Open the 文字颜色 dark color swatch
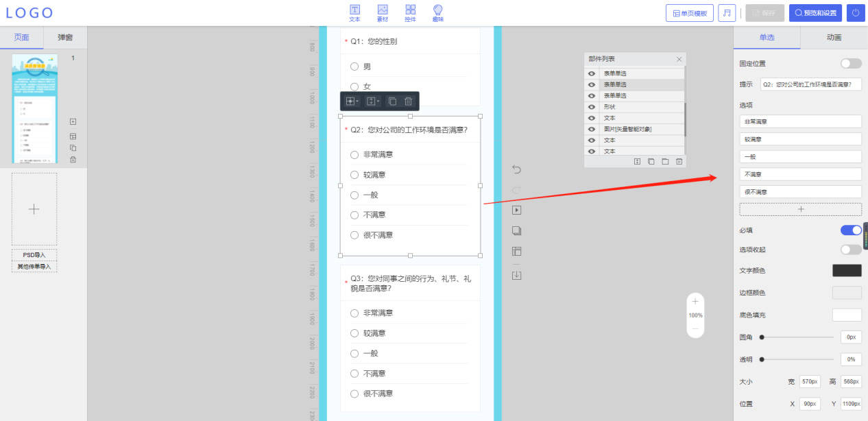Screen dimensions: 868x421 [x=847, y=270]
